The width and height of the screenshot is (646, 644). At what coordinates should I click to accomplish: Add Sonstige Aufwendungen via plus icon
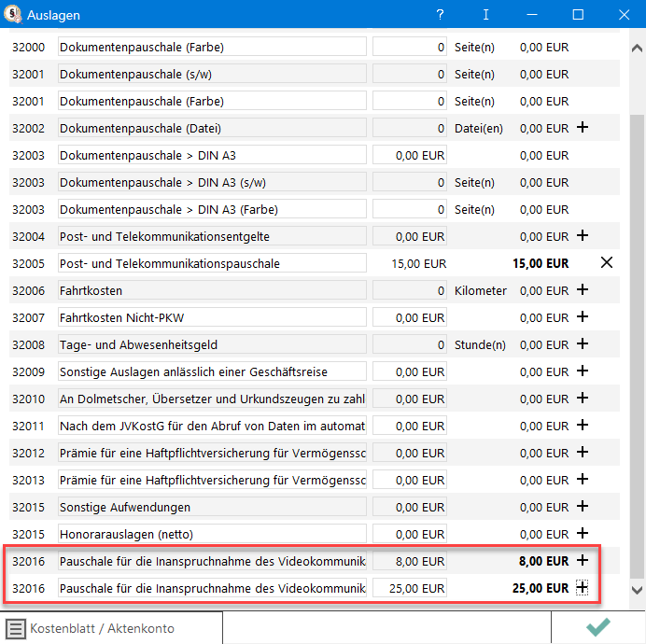tap(583, 506)
